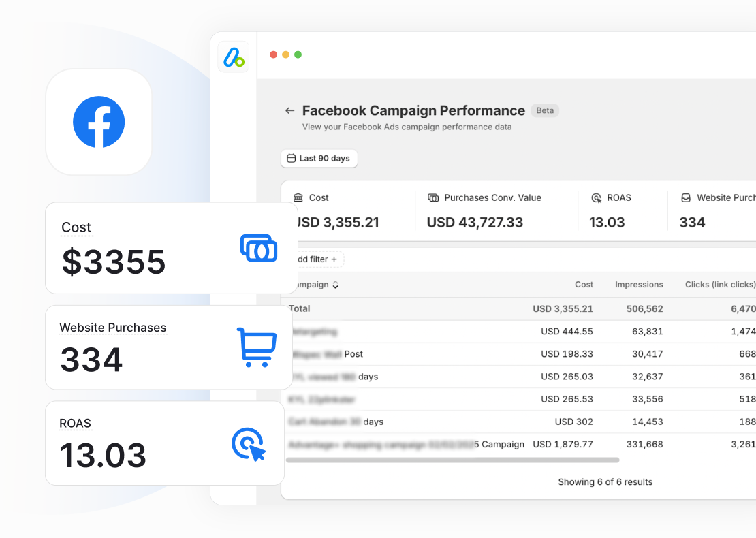Sort by the Campaign column header
Image resolution: width=756 pixels, height=538 pixels.
coord(315,285)
